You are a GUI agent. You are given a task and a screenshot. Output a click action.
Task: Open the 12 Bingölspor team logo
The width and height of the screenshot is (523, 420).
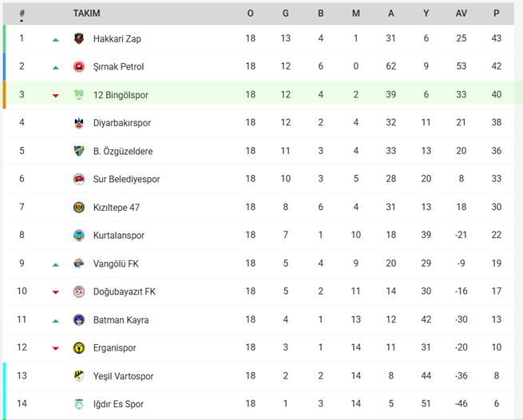(x=79, y=95)
